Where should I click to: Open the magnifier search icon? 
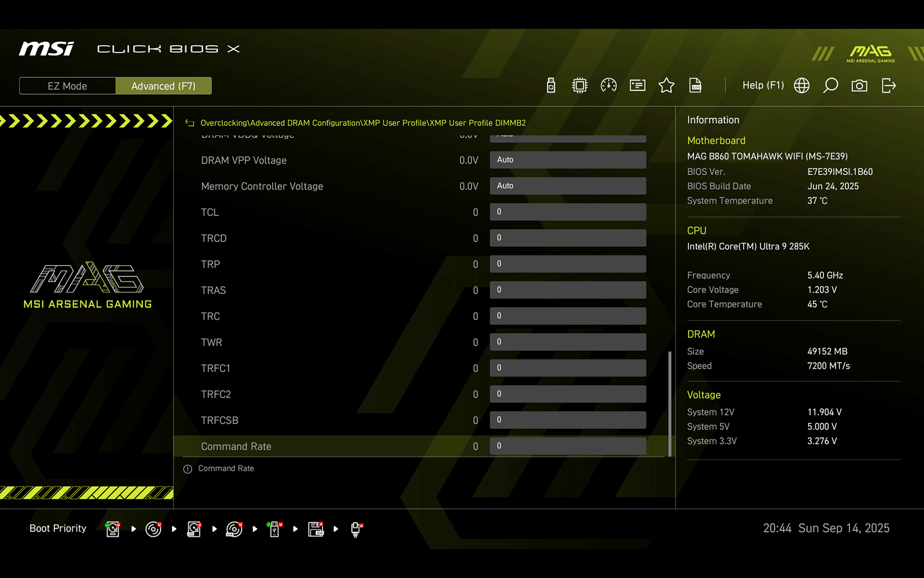click(x=830, y=86)
